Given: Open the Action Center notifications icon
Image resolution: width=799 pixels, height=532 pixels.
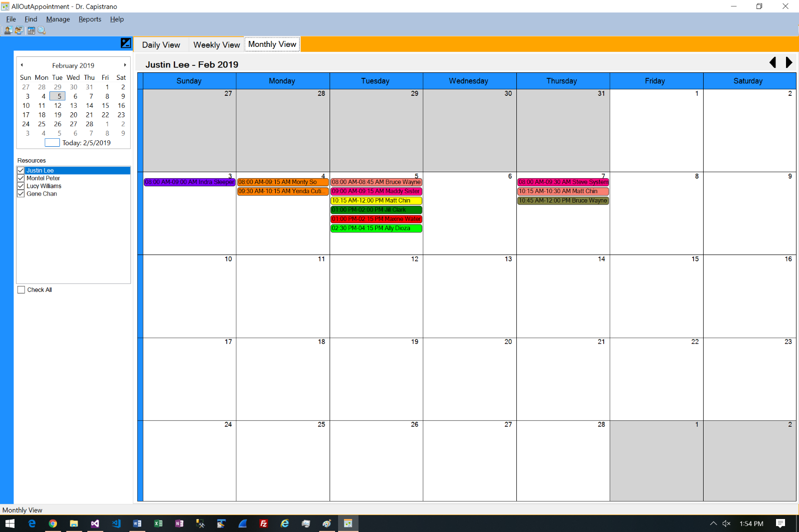Looking at the screenshot, I should click(781, 524).
